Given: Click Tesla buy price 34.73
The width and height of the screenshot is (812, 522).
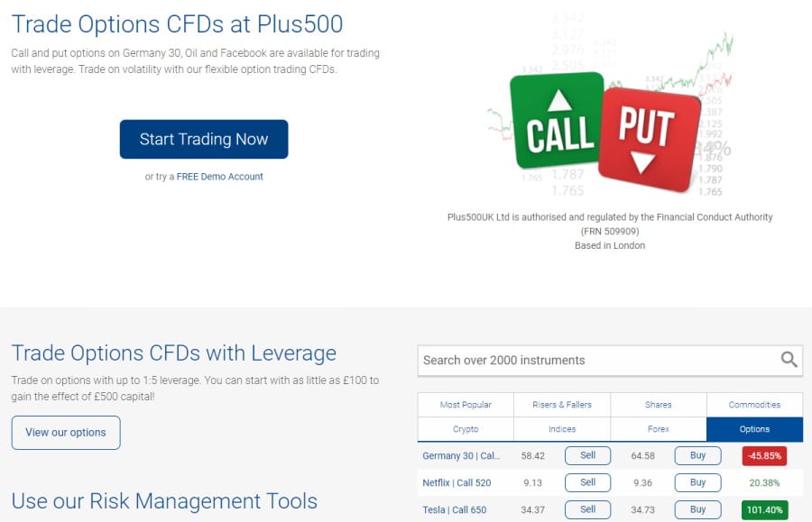Looking at the screenshot, I should click(x=642, y=509).
